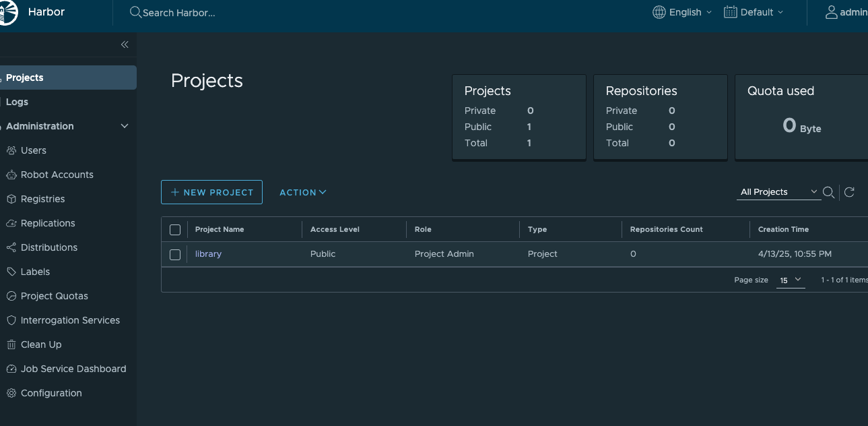This screenshot has width=868, height=426.
Task: Open Robot Accounts from sidebar
Action: 57,175
